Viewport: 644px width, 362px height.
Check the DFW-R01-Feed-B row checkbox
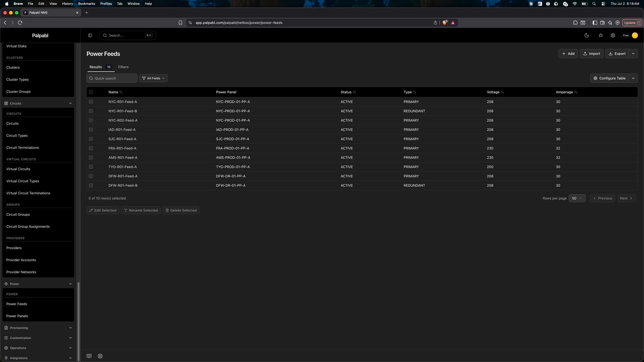(x=91, y=185)
